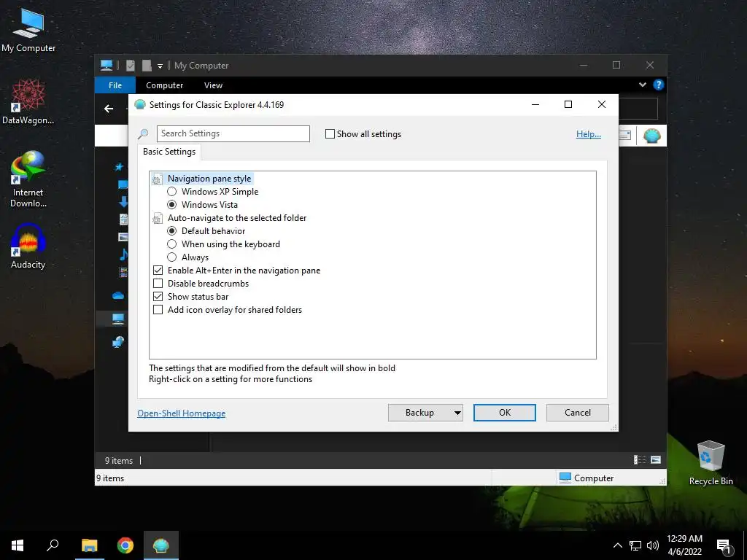
Task: Open network status in system tray
Action: pos(635,545)
